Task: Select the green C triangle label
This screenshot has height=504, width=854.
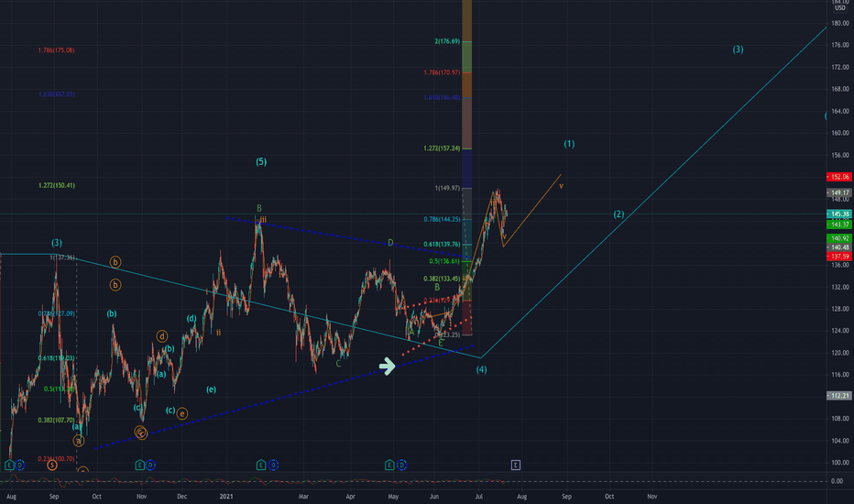Action: (338, 364)
